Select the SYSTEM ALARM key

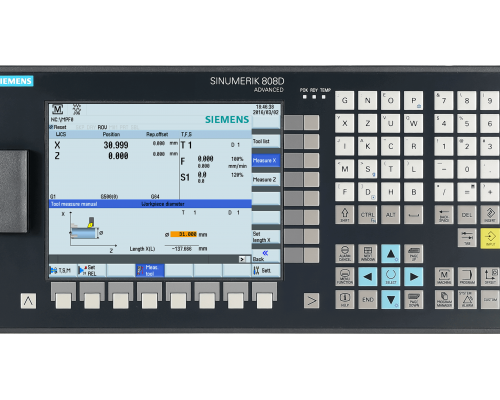(467, 299)
